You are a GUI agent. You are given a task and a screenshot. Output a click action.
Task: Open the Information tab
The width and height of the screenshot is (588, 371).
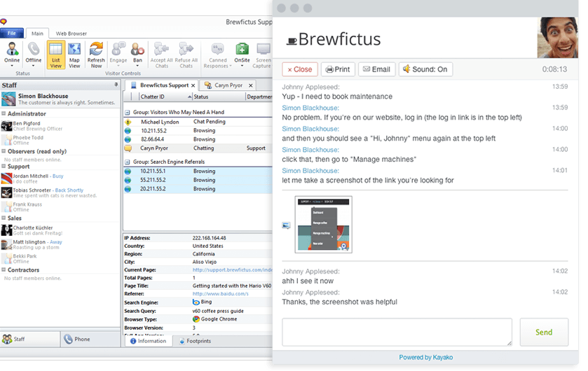click(x=149, y=341)
